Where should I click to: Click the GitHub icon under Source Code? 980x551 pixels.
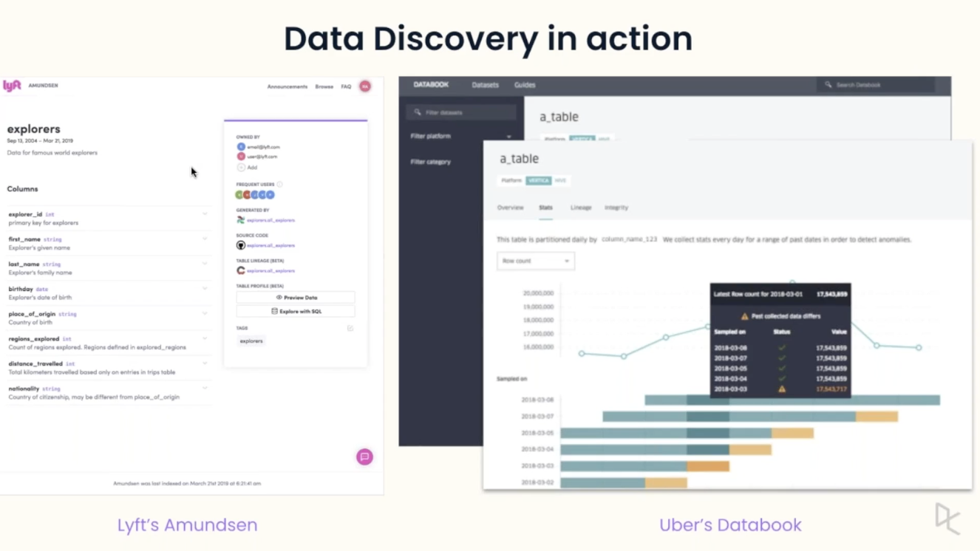pyautogui.click(x=241, y=245)
